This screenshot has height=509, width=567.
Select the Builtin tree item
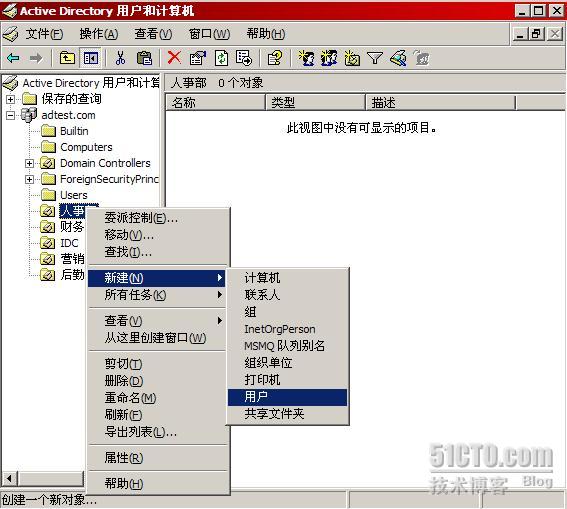(74, 131)
